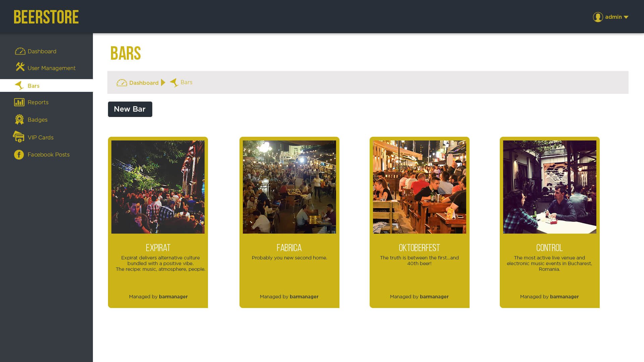The image size is (644, 362).
Task: Click the admin username label
Action: pos(613,17)
